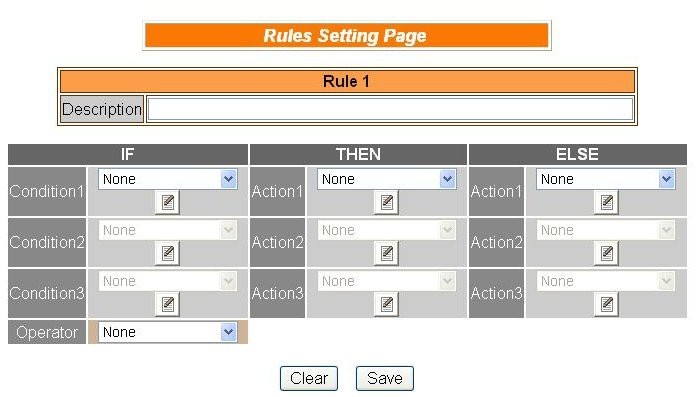The image size is (696, 397).
Task: Open the edit icon for ELSE Action2
Action: pyautogui.click(x=606, y=254)
